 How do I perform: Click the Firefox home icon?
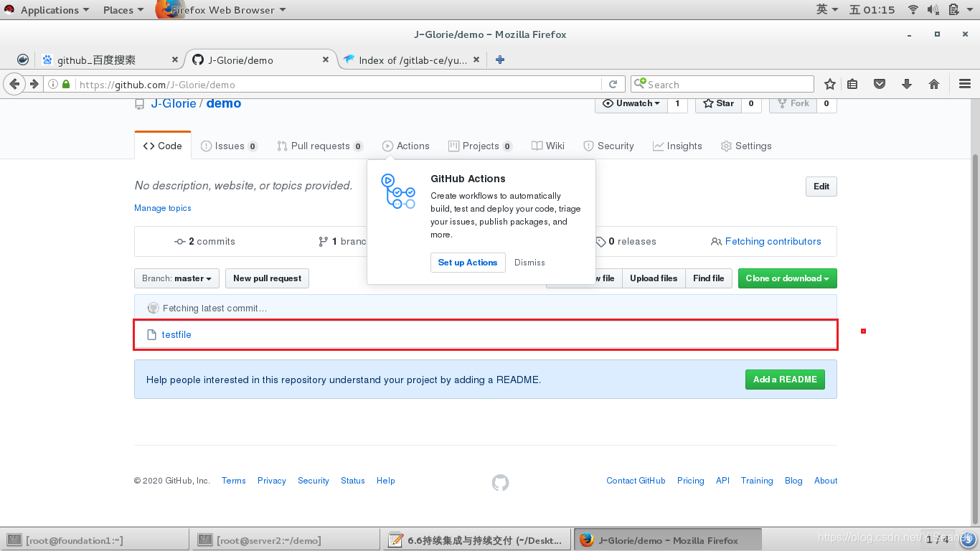point(934,84)
